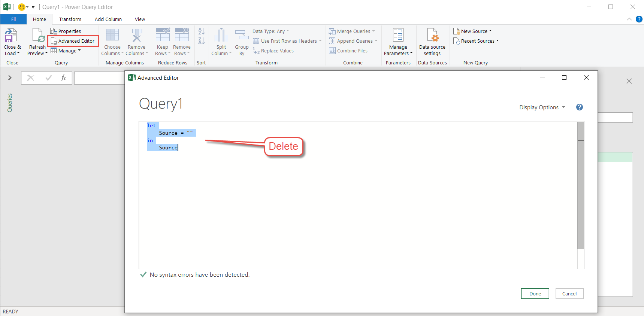Viewport: 644px width, 316px height.
Task: Click the Refresh Preview icon
Action: point(38,36)
